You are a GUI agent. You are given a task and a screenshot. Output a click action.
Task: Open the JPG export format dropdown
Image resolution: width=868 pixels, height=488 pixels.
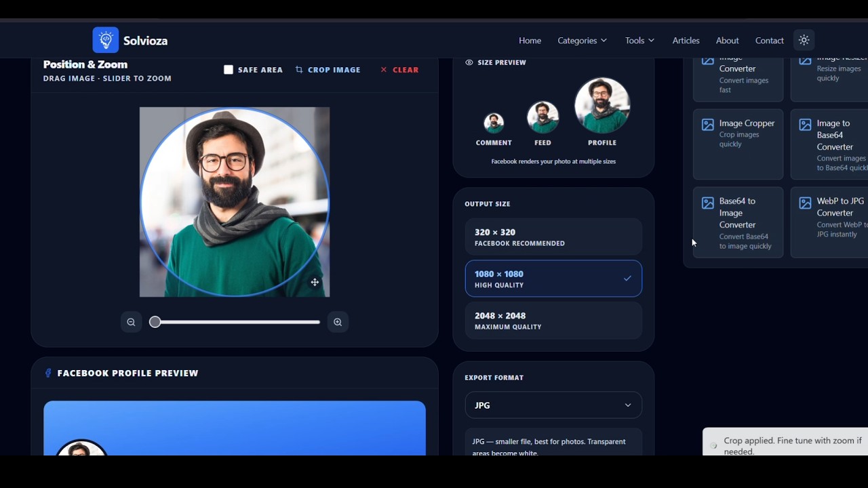click(x=553, y=405)
